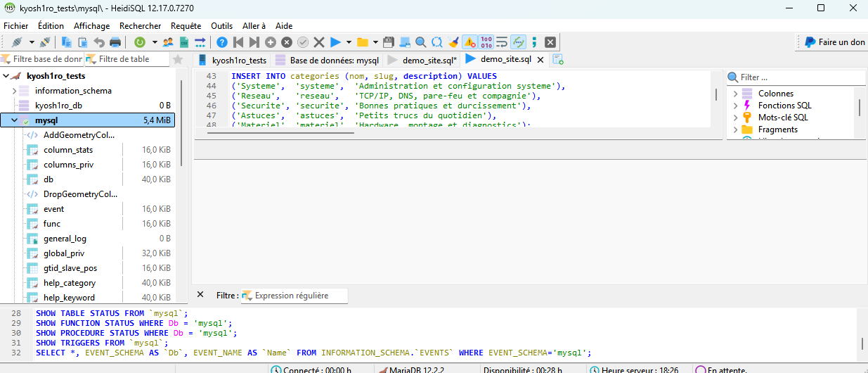Open the run query dropdown arrow
Image resolution: width=868 pixels, height=373 pixels.
(x=349, y=42)
